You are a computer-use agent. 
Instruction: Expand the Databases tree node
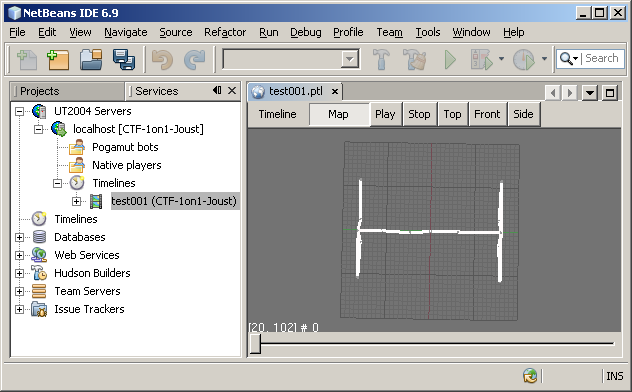[19, 237]
